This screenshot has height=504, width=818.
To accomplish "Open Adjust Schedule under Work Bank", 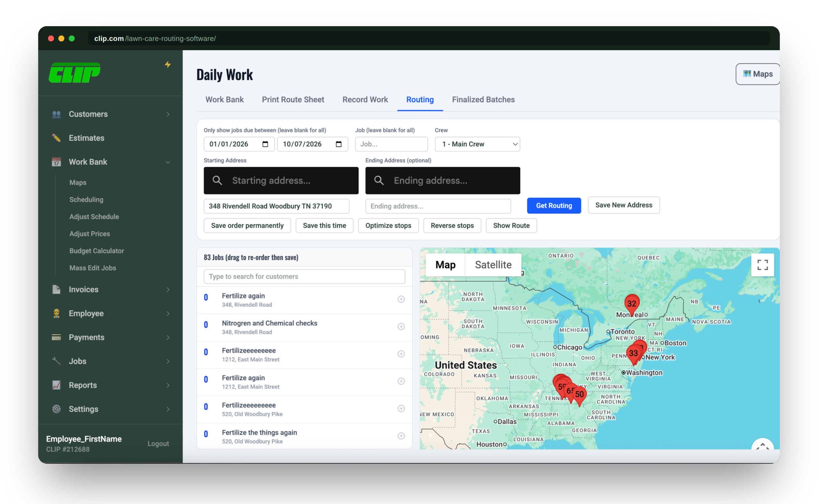I will point(94,217).
